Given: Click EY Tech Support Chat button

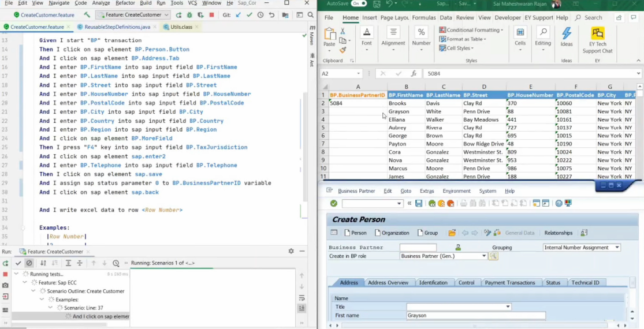Looking at the screenshot, I should pos(597,40).
